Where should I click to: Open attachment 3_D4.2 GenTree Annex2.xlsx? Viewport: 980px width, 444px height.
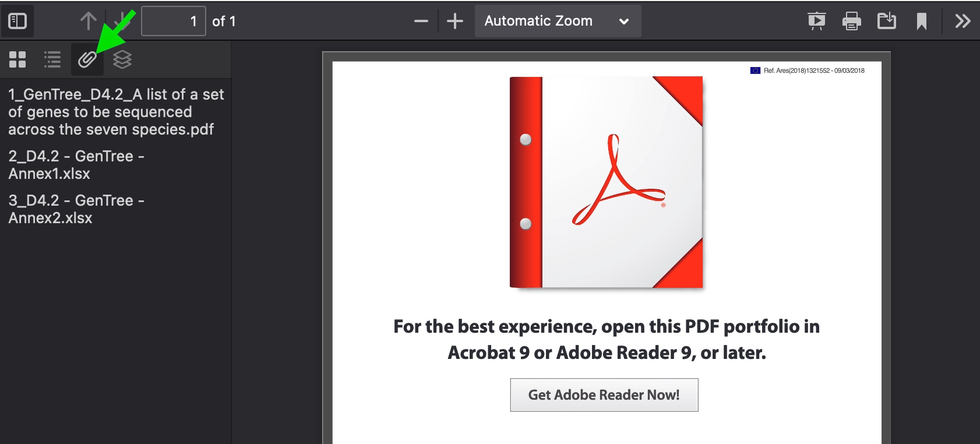click(x=76, y=209)
